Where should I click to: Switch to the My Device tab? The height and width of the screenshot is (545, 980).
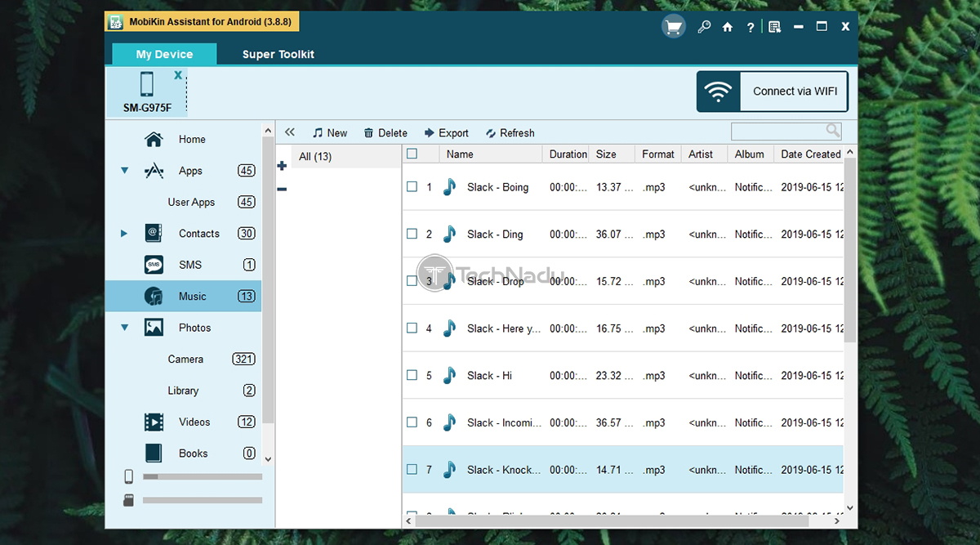[164, 54]
